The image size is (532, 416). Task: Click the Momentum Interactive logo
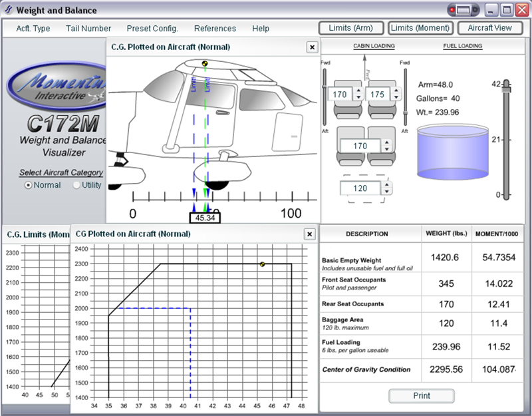click(57, 87)
